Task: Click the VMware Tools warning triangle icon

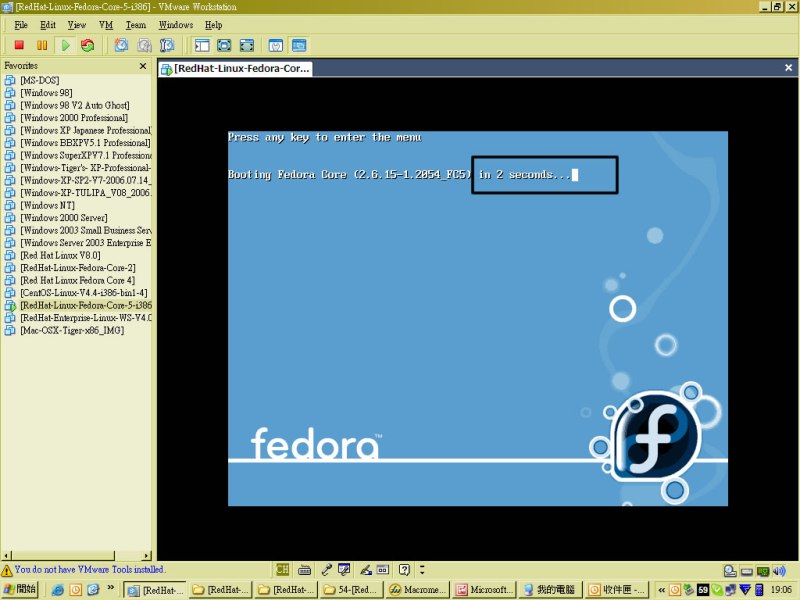Action: point(7,570)
